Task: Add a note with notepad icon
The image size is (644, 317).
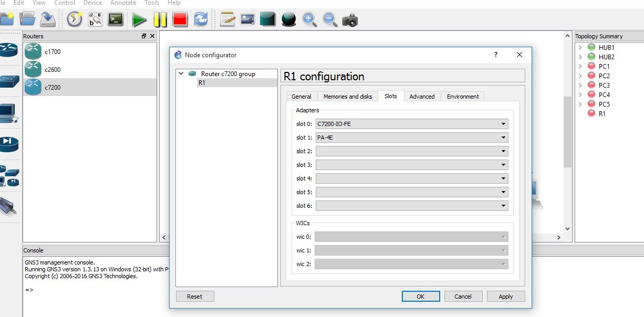Action: point(227,19)
